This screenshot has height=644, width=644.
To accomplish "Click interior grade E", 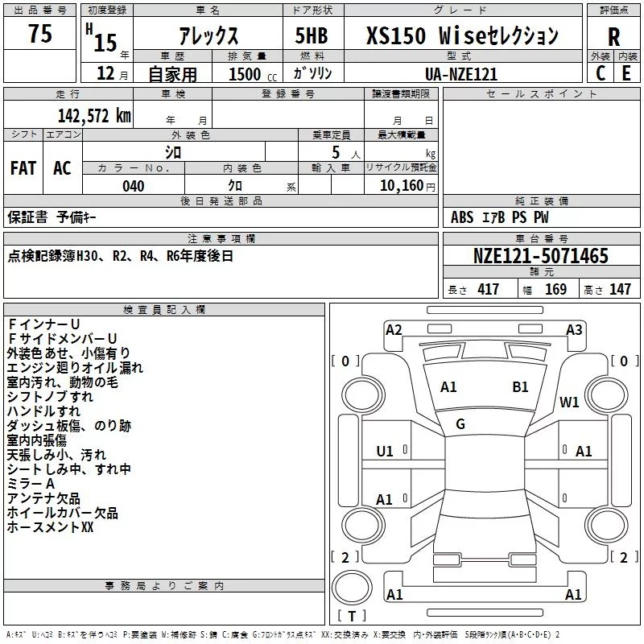I will click(626, 73).
